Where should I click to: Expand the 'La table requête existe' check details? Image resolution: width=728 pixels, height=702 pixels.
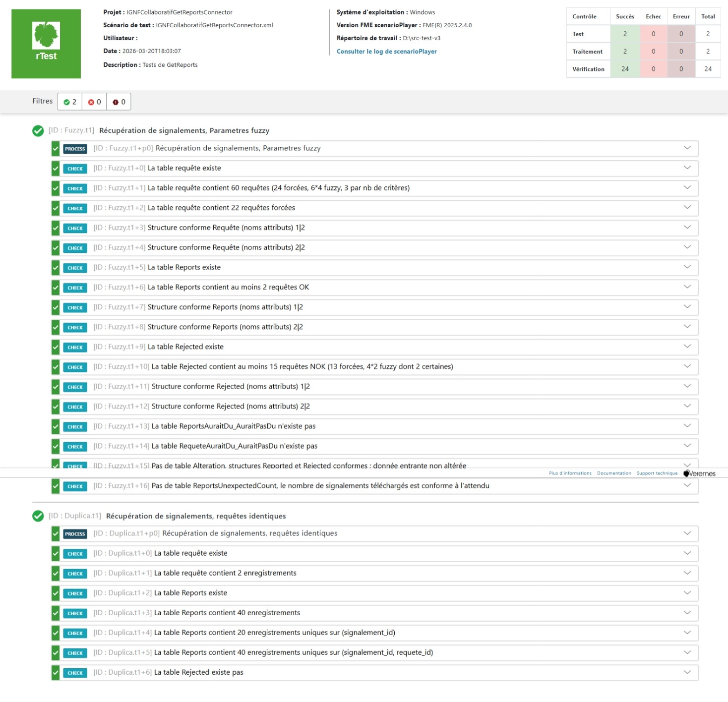pos(687,168)
